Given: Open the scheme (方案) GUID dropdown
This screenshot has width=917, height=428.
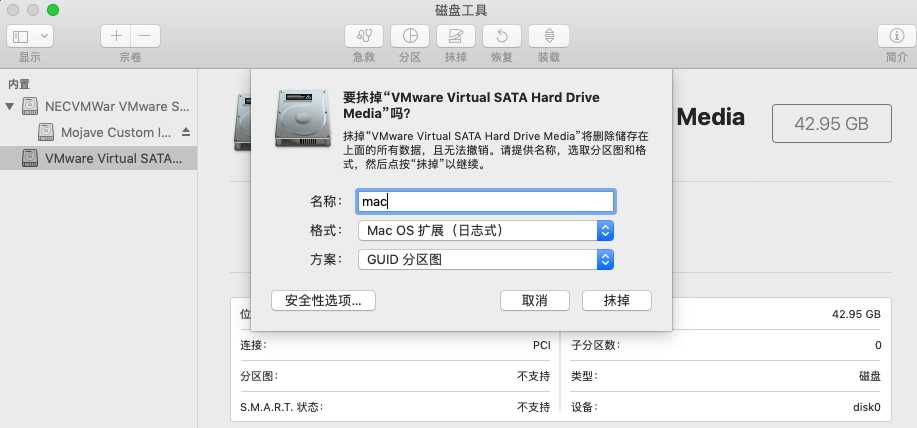Looking at the screenshot, I should (485, 260).
